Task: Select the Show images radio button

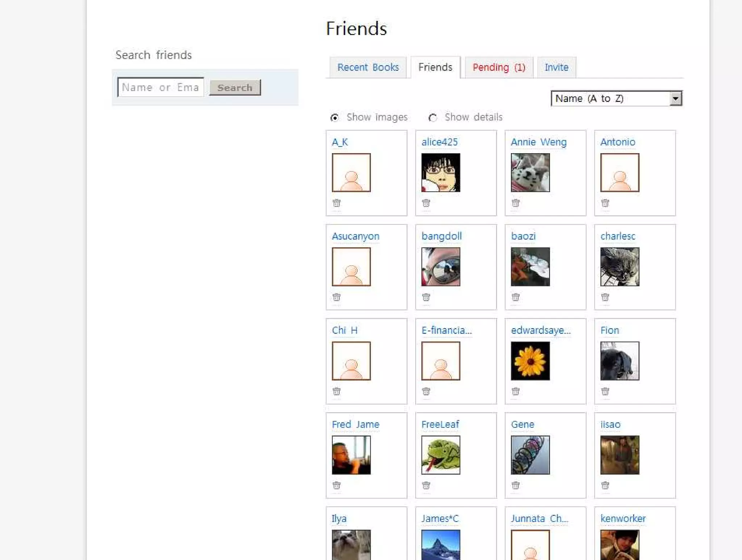Action: [334, 117]
